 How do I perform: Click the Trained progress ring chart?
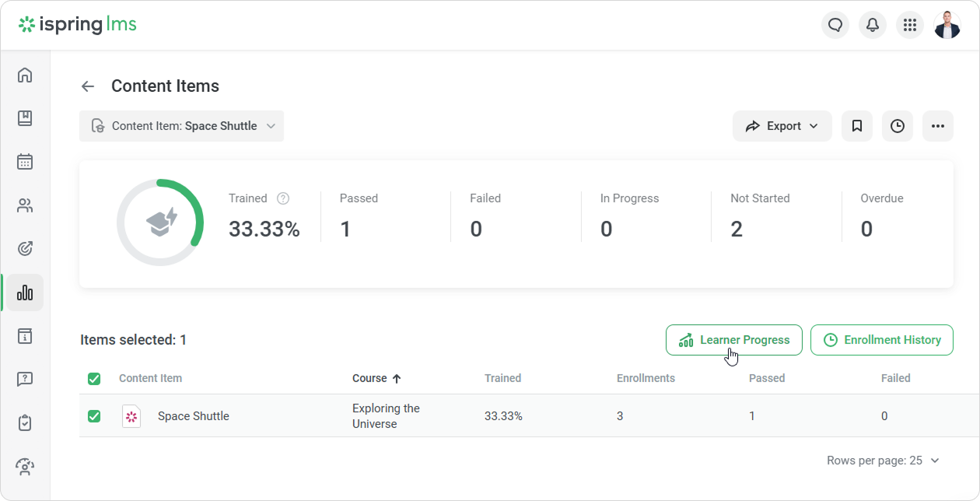pos(160,222)
